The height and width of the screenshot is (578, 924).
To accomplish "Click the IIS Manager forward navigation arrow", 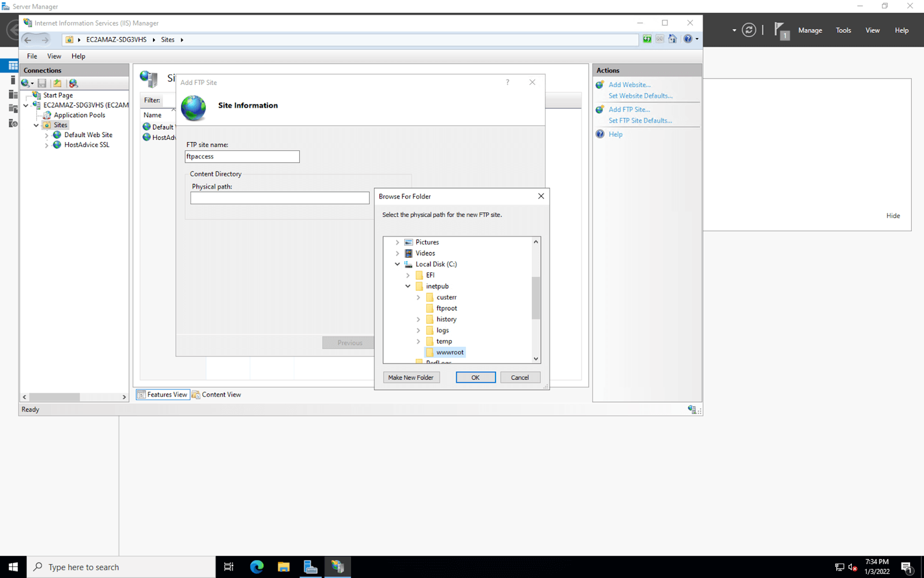I will pyautogui.click(x=45, y=39).
